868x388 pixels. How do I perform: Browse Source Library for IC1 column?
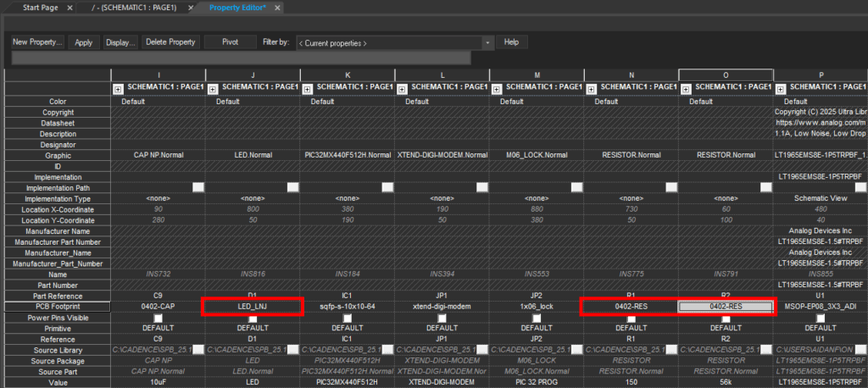387,350
